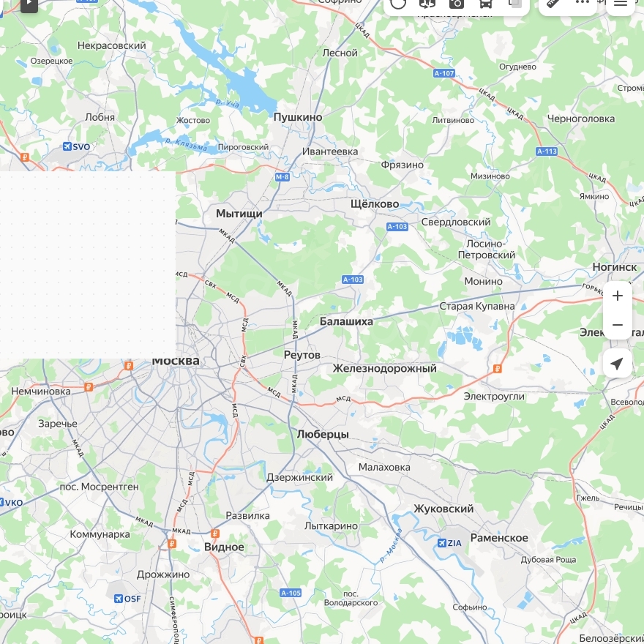Zoom in on the map
The width and height of the screenshot is (644, 644).
618,296
